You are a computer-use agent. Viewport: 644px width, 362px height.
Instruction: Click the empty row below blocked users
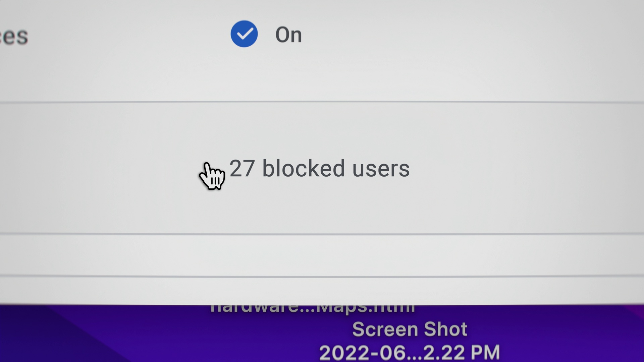pyautogui.click(x=322, y=255)
